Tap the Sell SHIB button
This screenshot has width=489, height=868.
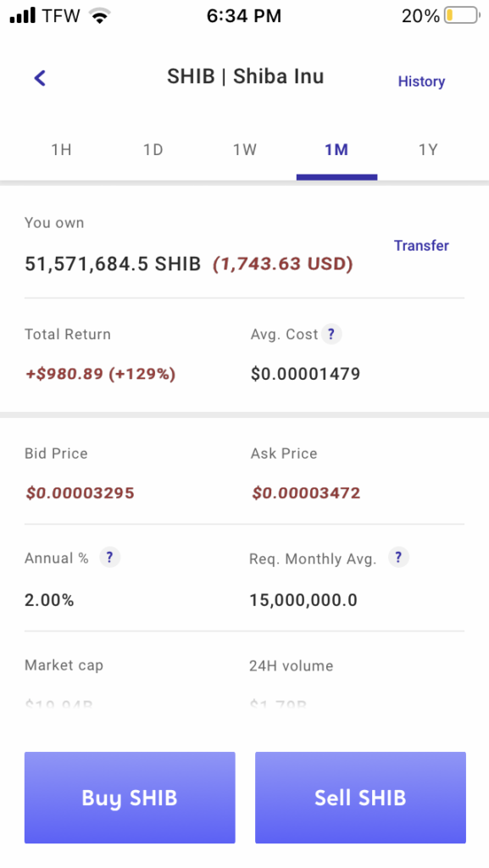tap(361, 797)
